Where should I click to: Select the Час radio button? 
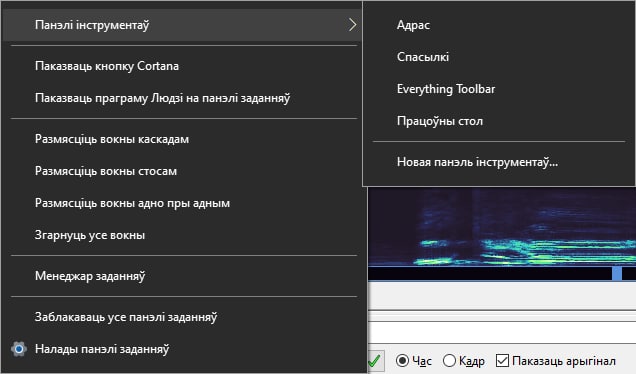click(402, 361)
